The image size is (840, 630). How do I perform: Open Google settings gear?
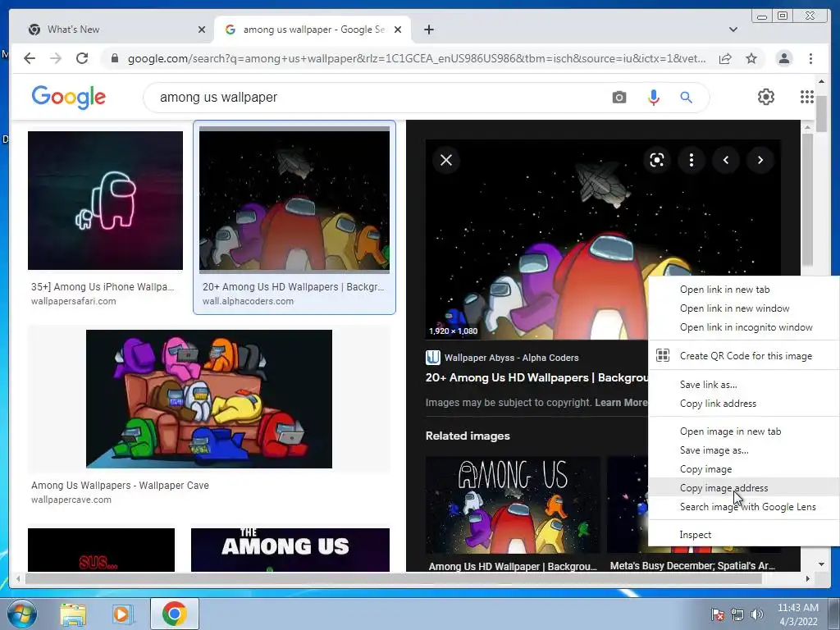766,97
